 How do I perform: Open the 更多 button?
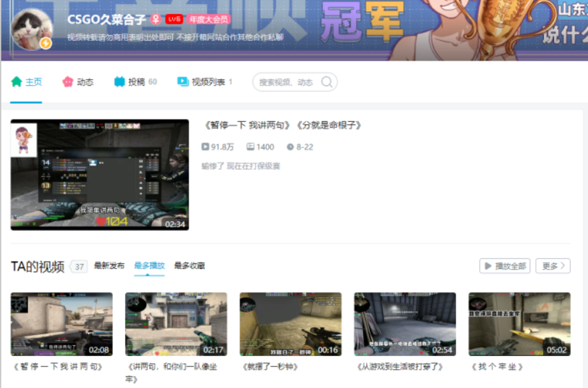coord(553,266)
